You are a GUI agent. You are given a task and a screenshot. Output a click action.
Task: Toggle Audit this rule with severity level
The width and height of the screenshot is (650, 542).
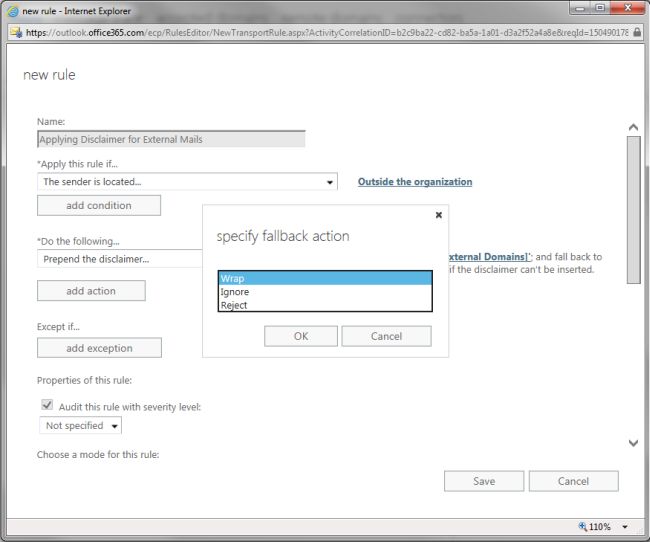point(47,405)
